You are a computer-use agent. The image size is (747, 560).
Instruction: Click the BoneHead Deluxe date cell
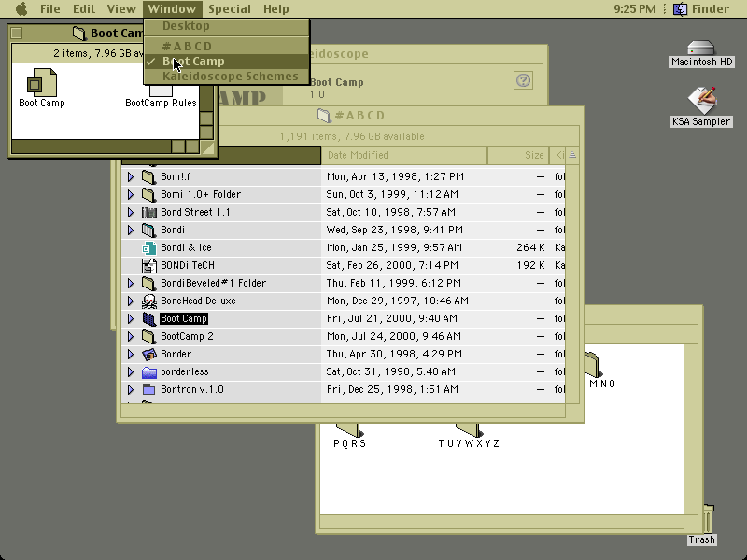(x=398, y=301)
